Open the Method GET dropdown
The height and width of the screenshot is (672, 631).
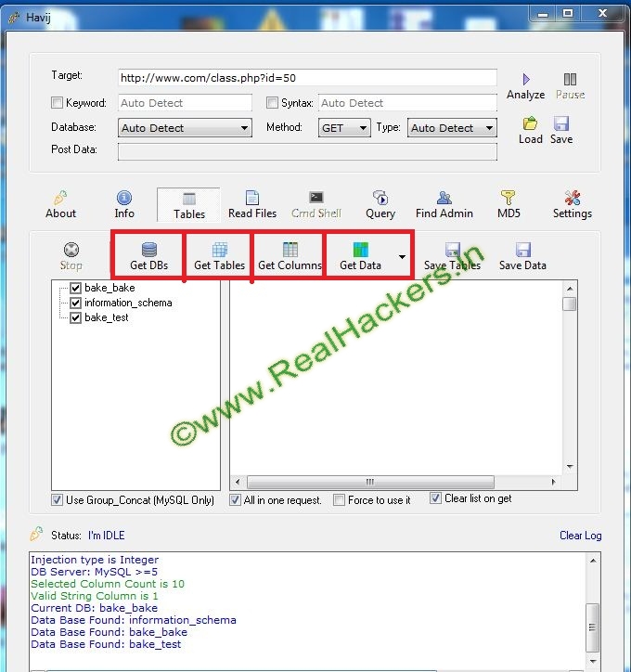pos(344,128)
